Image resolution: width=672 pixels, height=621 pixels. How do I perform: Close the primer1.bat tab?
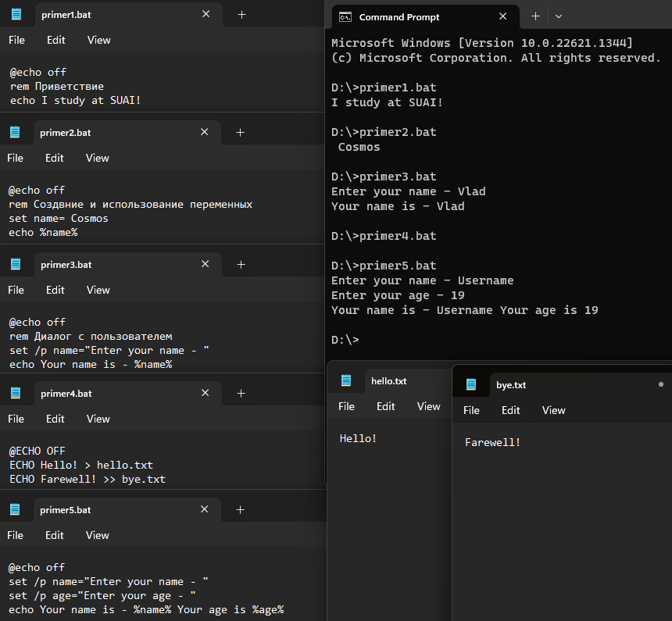[x=206, y=14]
